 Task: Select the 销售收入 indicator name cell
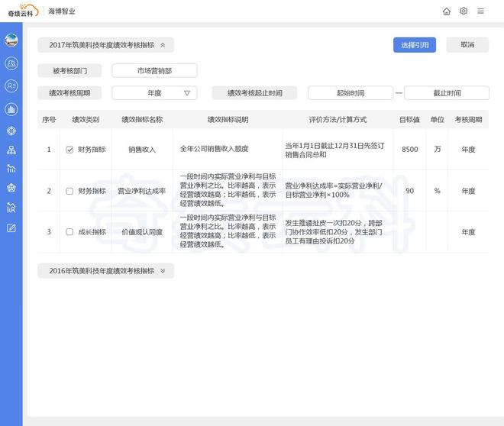click(142, 150)
